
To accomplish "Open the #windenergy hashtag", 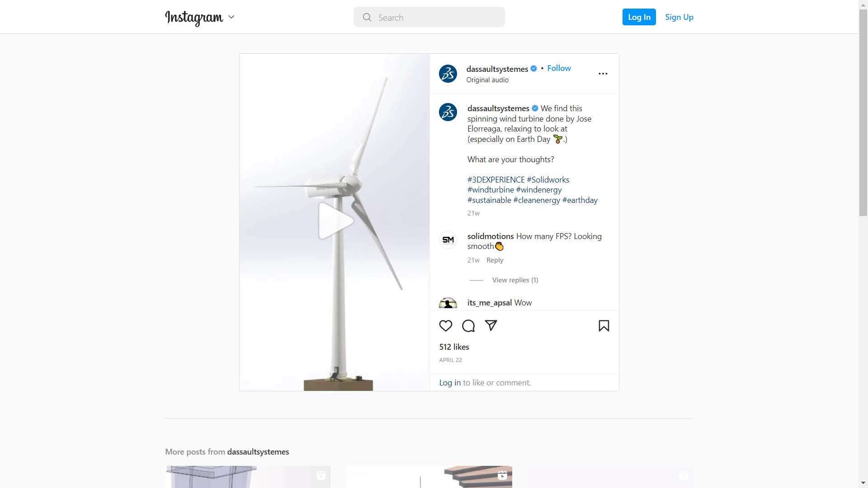I will click(539, 190).
